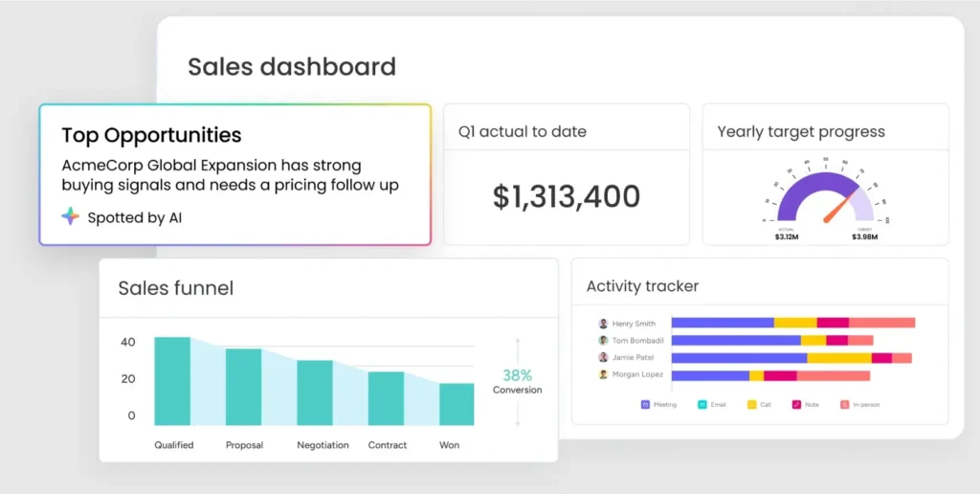Click the Activity tracker title

(x=642, y=286)
